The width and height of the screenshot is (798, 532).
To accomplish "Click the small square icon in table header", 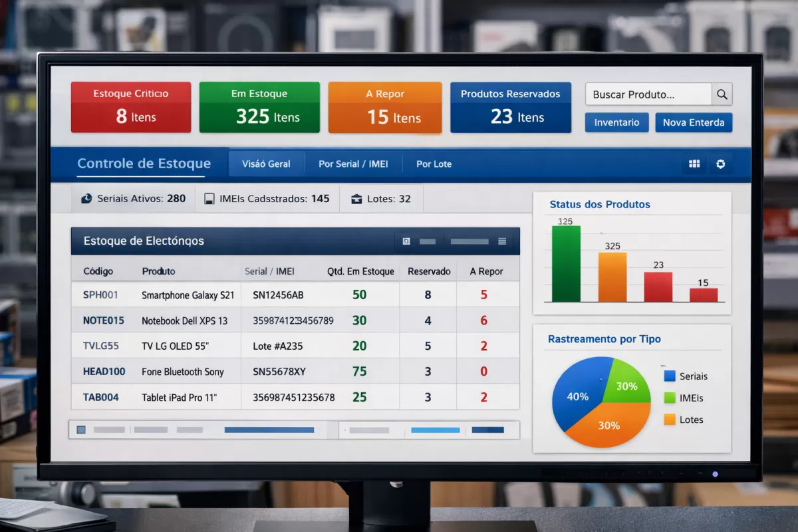I will coord(406,241).
